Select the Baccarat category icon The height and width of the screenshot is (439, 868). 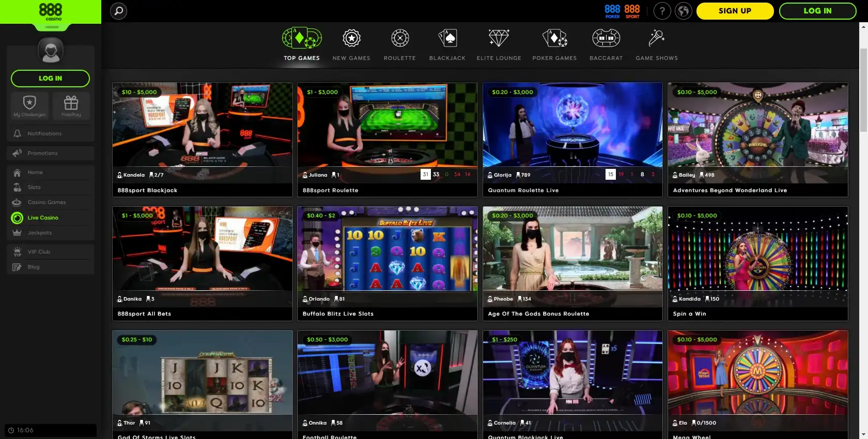[x=606, y=38]
